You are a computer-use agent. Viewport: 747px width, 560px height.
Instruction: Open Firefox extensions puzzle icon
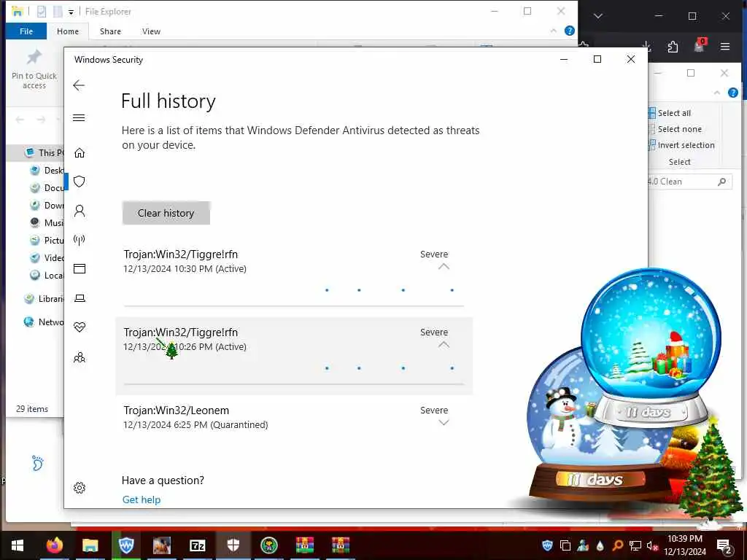[673, 47]
